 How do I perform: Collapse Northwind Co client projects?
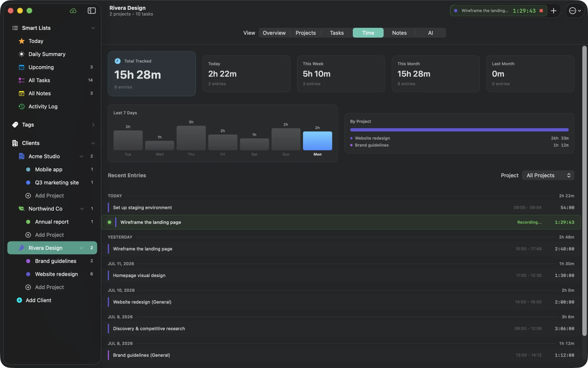82,209
